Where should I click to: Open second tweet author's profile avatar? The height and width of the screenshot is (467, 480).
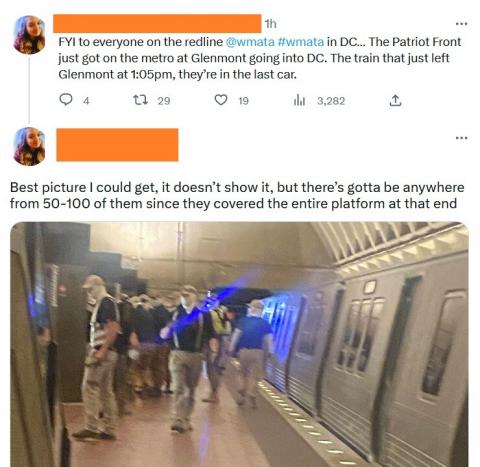[29, 146]
